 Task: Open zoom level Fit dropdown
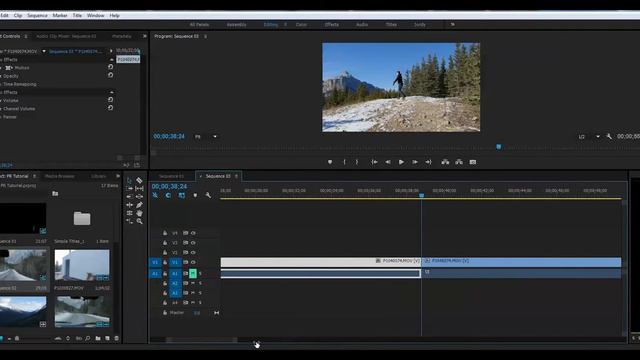[206, 136]
